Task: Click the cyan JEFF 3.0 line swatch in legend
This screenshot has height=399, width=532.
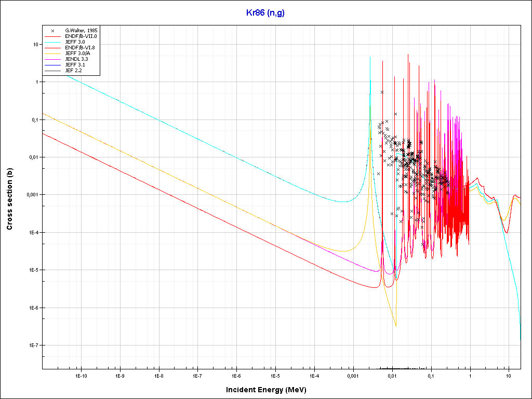Action: [52, 42]
